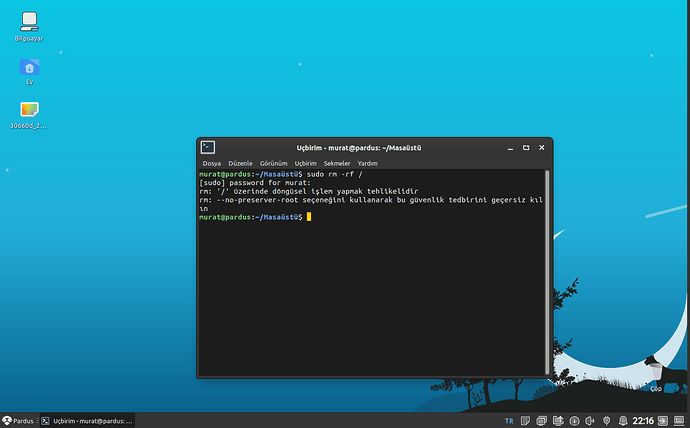Open the Pardus application menu
The height and width of the screenshot is (428, 690).
point(18,420)
